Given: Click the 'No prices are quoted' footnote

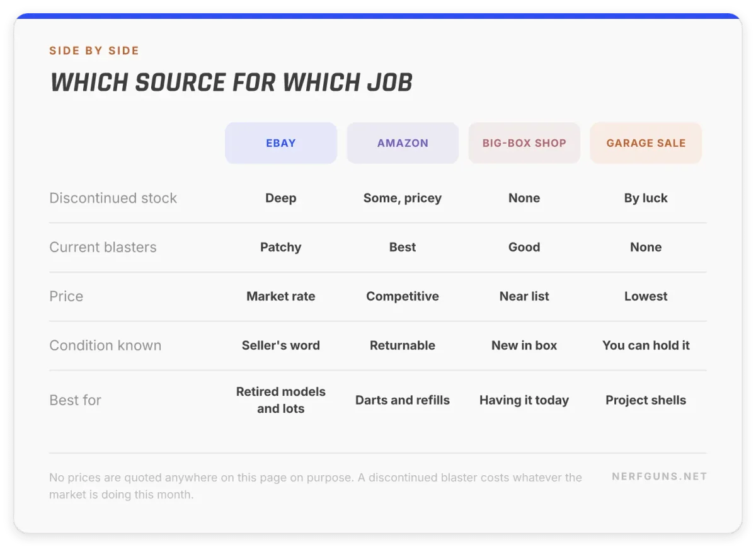Looking at the screenshot, I should coord(316,486).
